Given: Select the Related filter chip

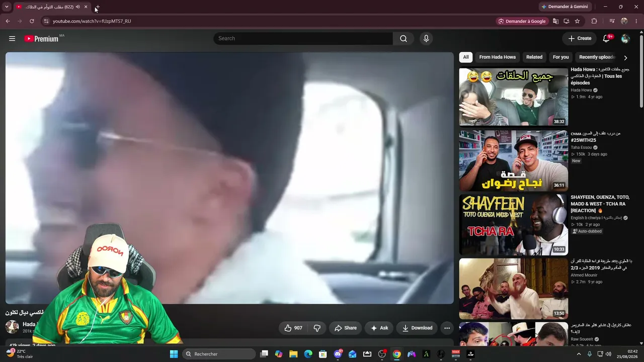Looking at the screenshot, I should pos(534,57).
